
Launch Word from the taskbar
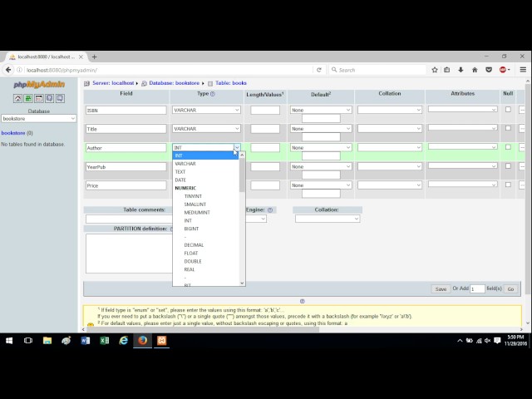click(x=86, y=340)
